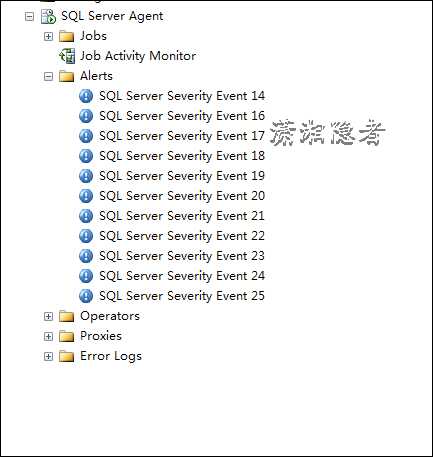The image size is (433, 457).
Task: Click the Severity Event 14 alert icon
Action: click(86, 96)
